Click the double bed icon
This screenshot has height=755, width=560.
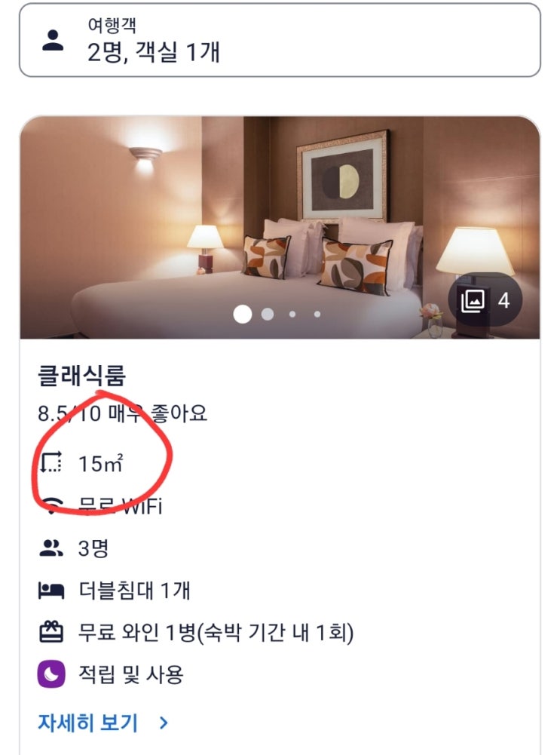(50, 591)
